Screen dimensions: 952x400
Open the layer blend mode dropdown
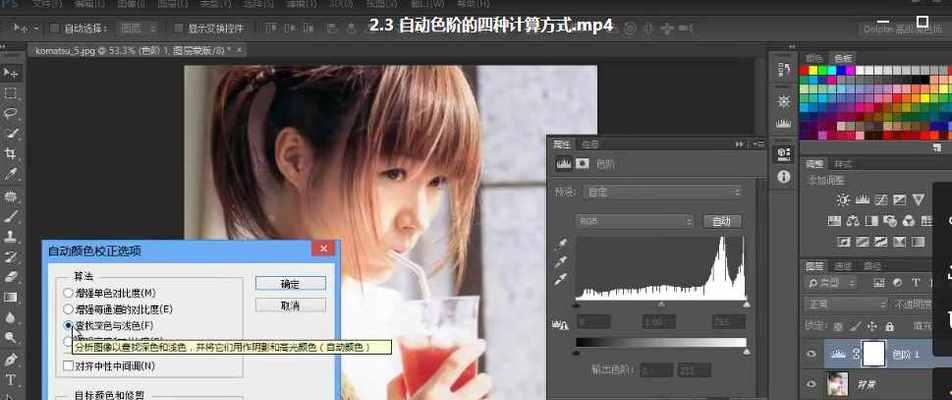[x=845, y=304]
